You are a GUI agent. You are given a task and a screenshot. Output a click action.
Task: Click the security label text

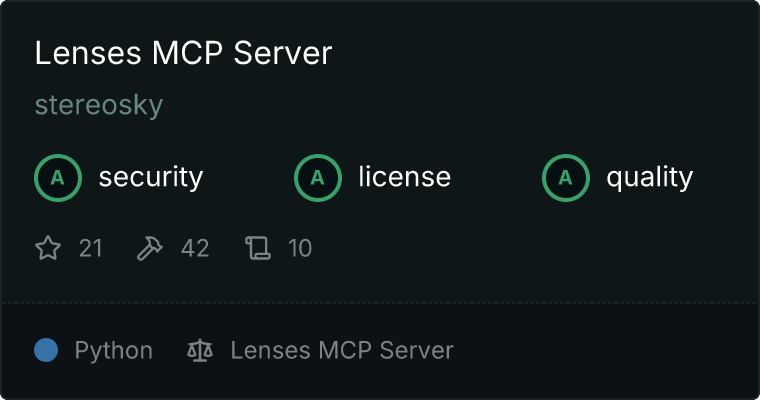coord(151,177)
